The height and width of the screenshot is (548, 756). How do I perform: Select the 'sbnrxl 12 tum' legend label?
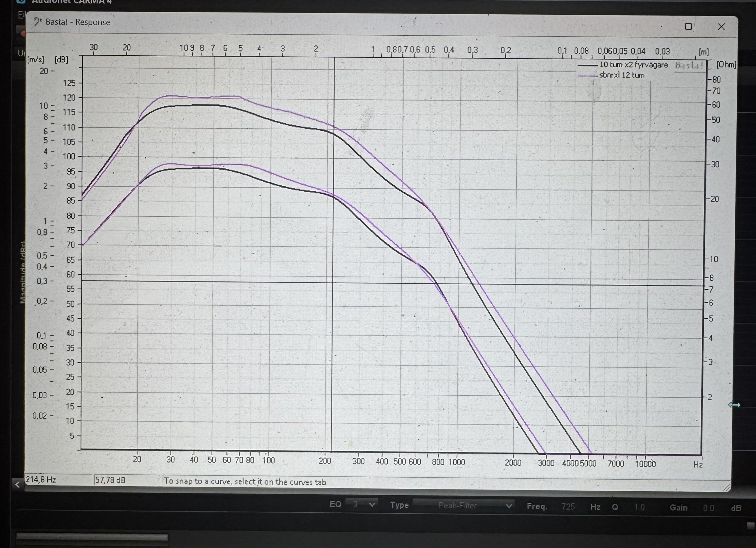pyautogui.click(x=622, y=75)
